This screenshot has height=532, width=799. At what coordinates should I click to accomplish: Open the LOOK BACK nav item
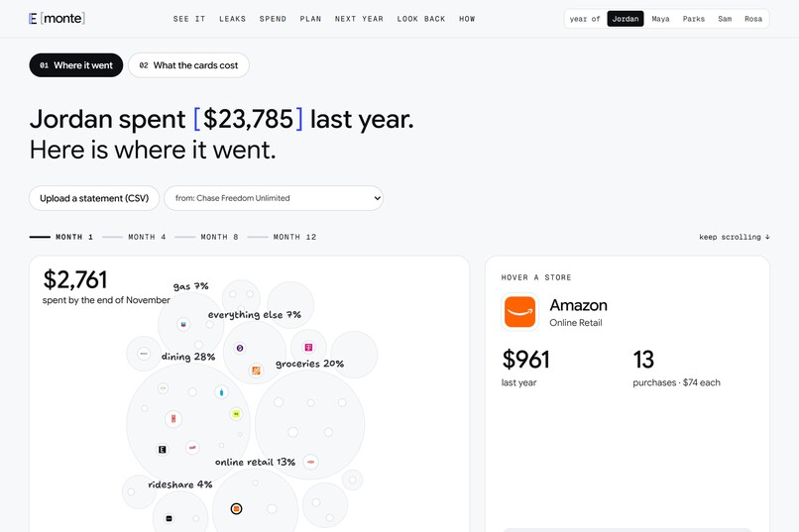coord(421,19)
